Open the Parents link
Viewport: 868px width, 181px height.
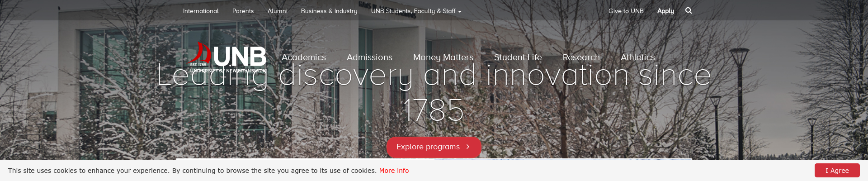pyautogui.click(x=243, y=11)
